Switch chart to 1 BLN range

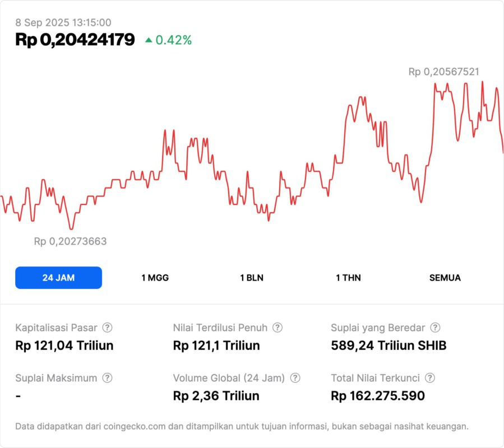pyautogui.click(x=252, y=278)
